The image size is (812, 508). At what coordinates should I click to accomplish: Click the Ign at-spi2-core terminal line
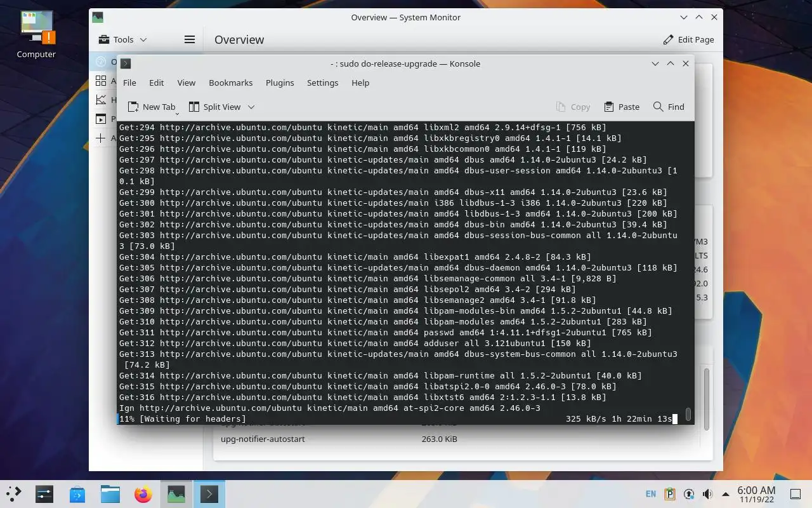pos(329,408)
